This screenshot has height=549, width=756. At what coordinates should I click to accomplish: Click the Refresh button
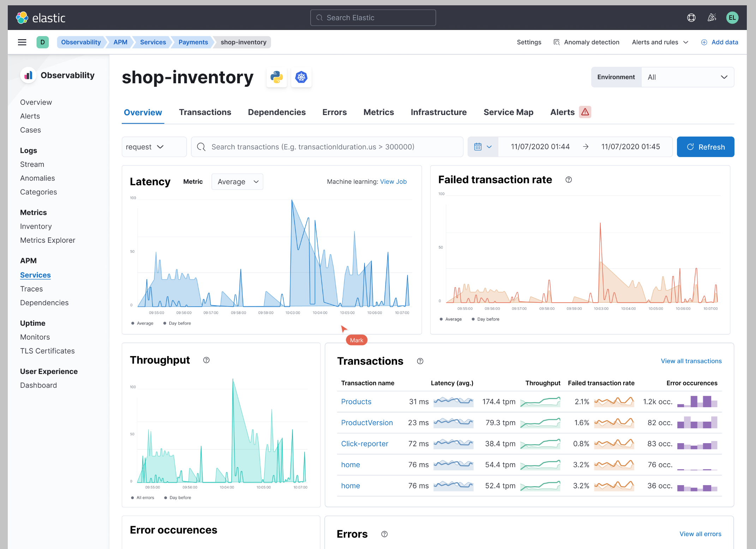(705, 146)
